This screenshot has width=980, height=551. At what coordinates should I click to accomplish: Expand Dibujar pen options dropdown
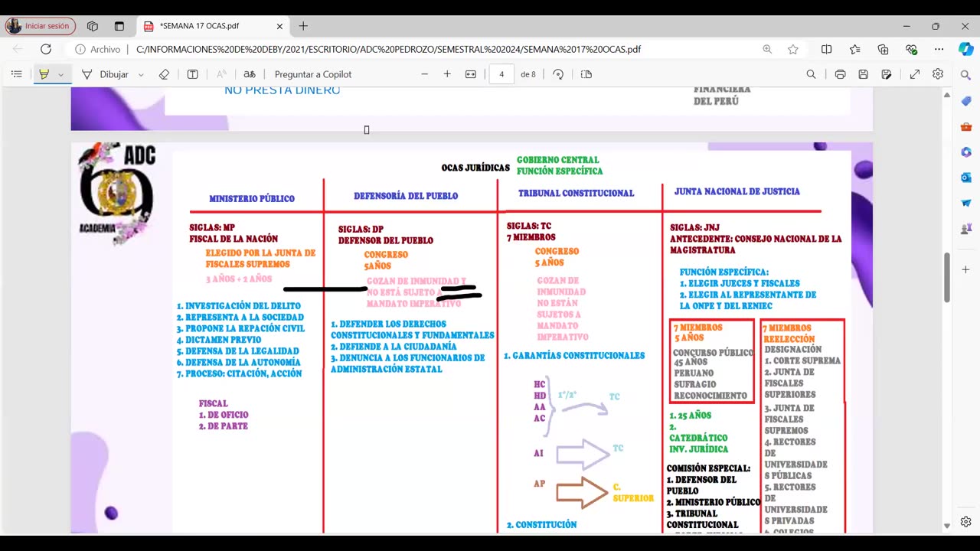(x=141, y=74)
